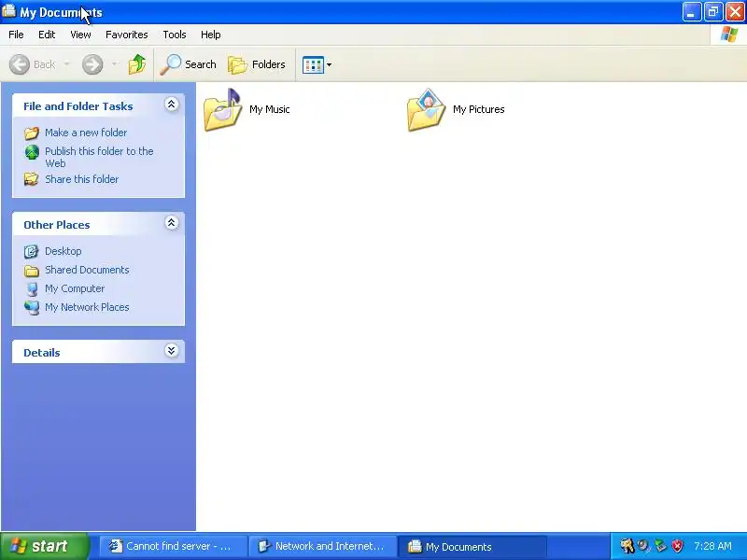Switch to Network and Internet taskbar window
Viewport: 747px width, 560px height.
[x=323, y=546]
